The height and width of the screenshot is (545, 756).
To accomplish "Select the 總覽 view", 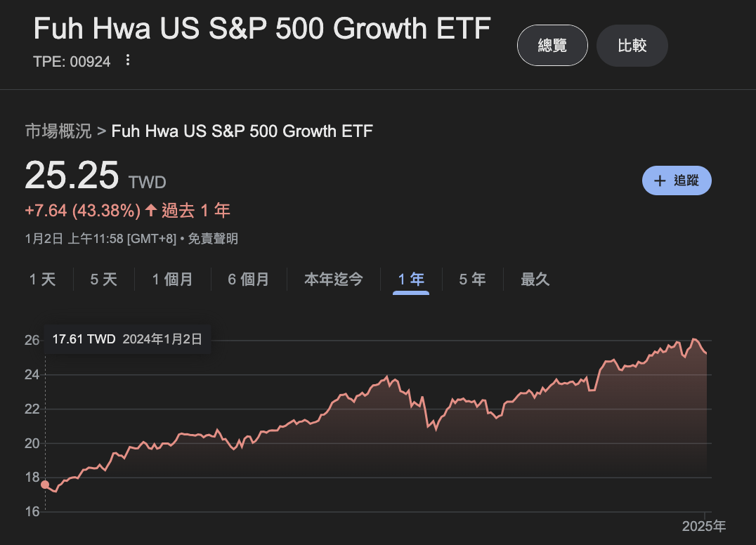I will point(552,45).
